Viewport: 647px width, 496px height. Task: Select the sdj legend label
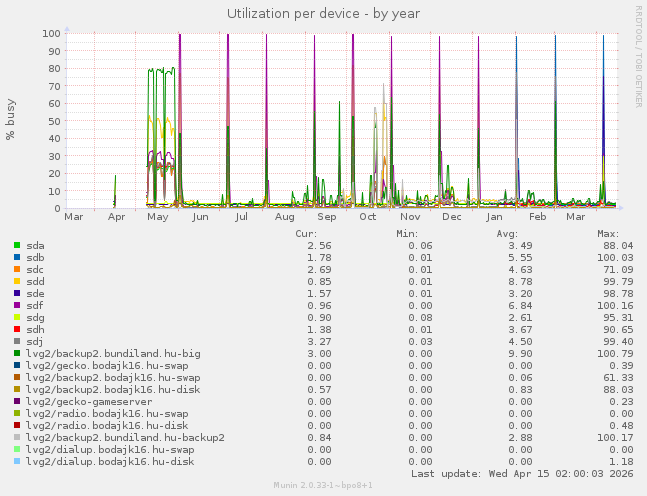point(34,342)
